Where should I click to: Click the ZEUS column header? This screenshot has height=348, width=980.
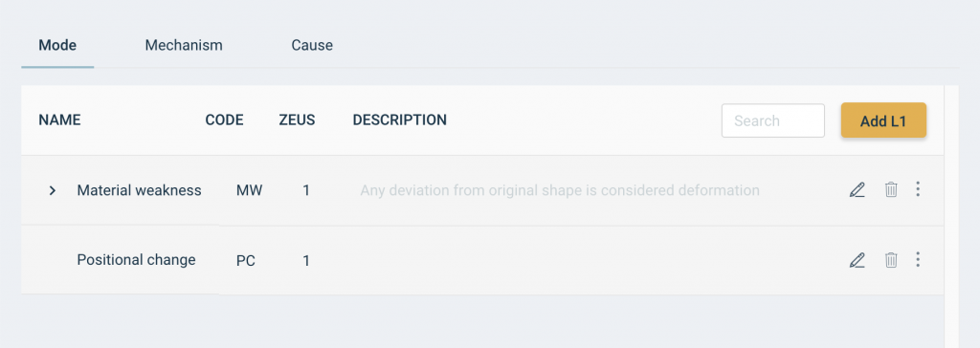click(x=297, y=120)
